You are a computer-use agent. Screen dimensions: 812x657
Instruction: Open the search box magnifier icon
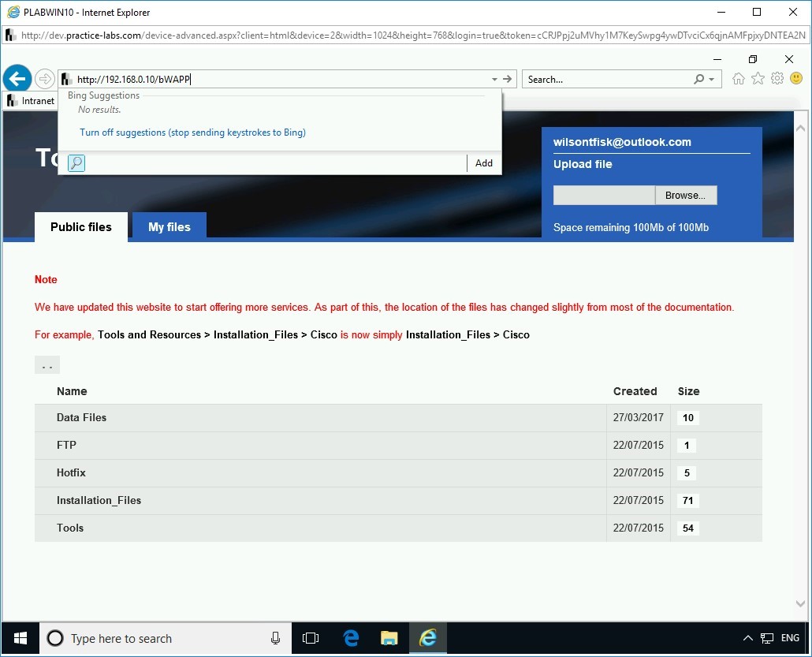click(x=699, y=79)
